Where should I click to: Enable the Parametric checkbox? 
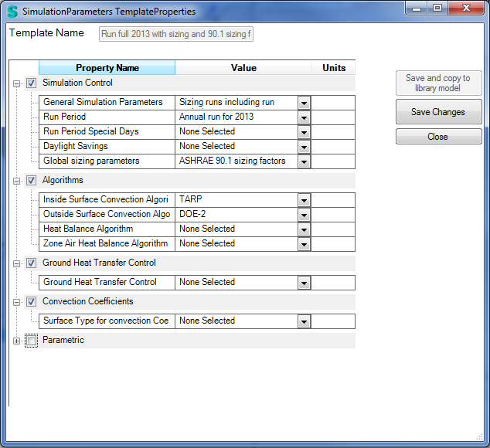pyautogui.click(x=31, y=340)
